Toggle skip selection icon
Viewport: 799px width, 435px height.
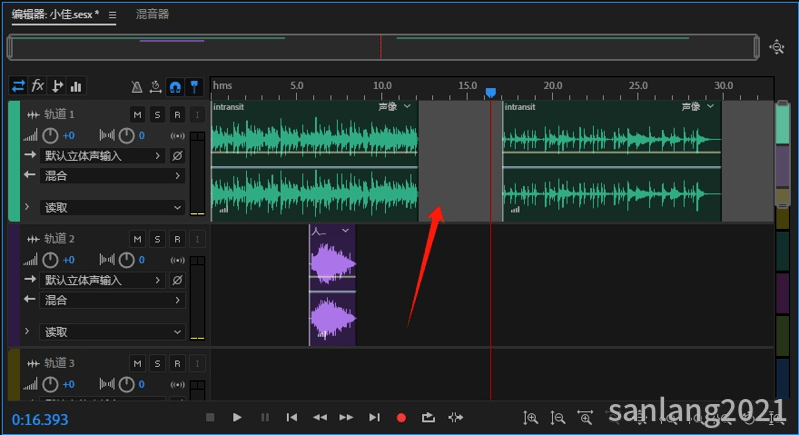456,417
